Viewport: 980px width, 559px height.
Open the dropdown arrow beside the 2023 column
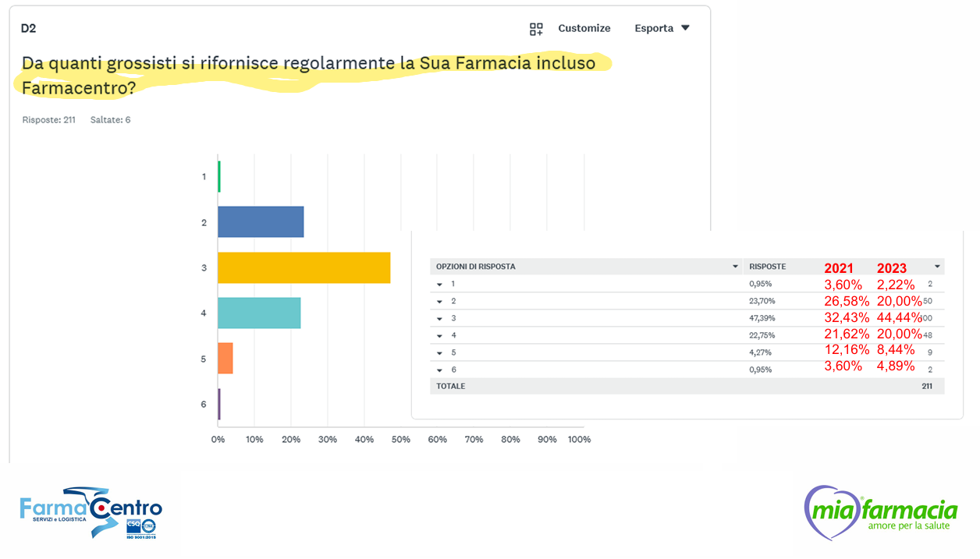[x=937, y=267]
